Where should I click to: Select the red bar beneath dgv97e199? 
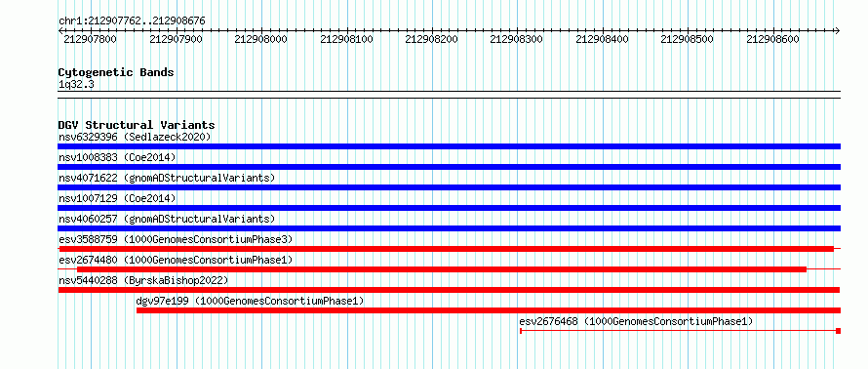[489, 310]
